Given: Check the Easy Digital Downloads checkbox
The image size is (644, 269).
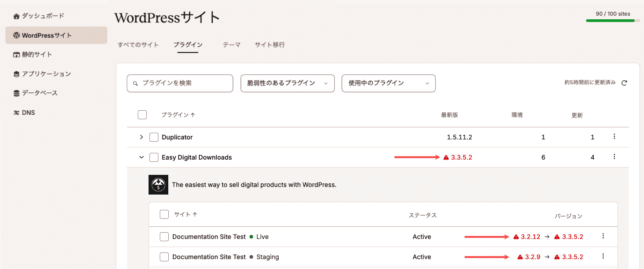Looking at the screenshot, I should 154,157.
